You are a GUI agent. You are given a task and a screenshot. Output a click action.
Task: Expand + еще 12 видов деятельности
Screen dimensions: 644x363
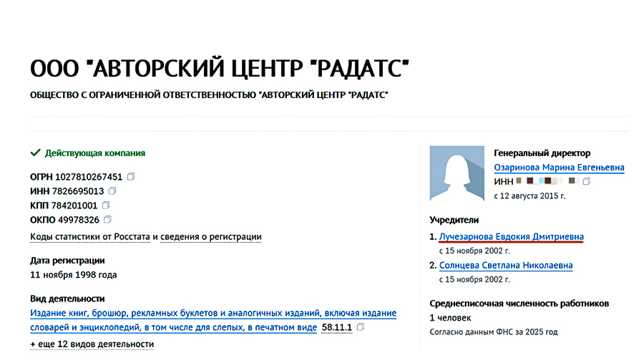[x=92, y=344]
